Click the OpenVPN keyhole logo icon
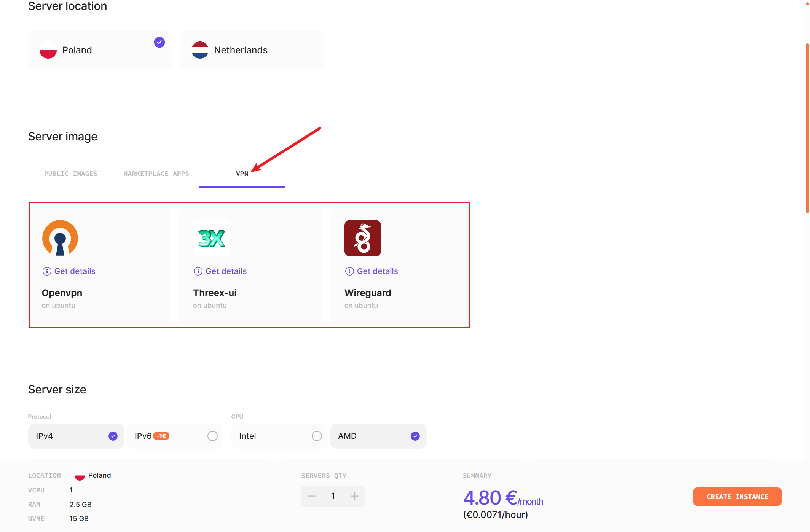 pyautogui.click(x=60, y=238)
